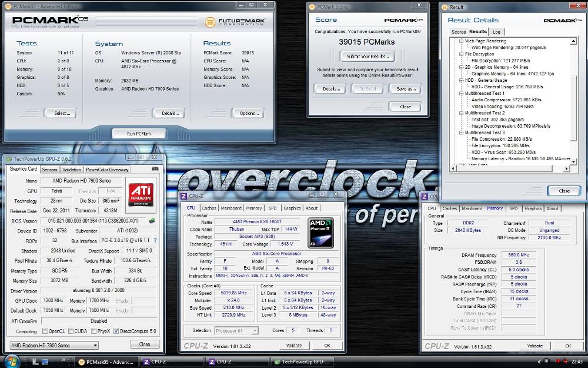Click vertical scrollbar thumb in Result Details
This screenshot has height=368, width=588.
pos(573,108)
